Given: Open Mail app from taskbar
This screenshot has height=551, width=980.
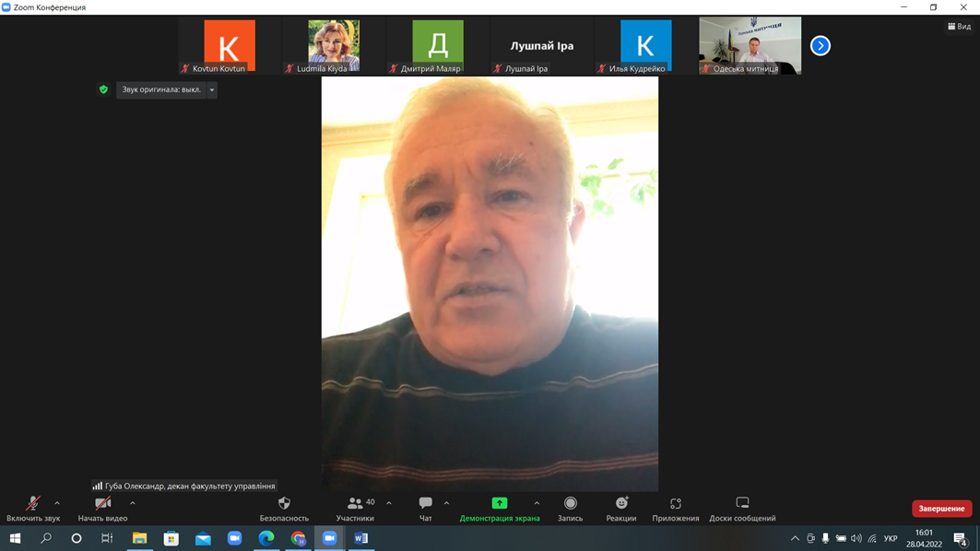Looking at the screenshot, I should coord(203,538).
